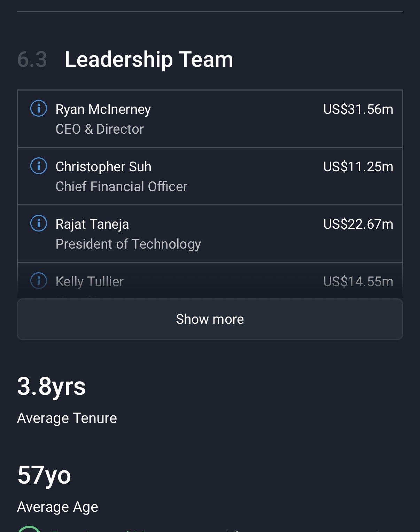The image size is (420, 532).
Task: Select the US$11.25m compensation figure
Action: pos(358,167)
